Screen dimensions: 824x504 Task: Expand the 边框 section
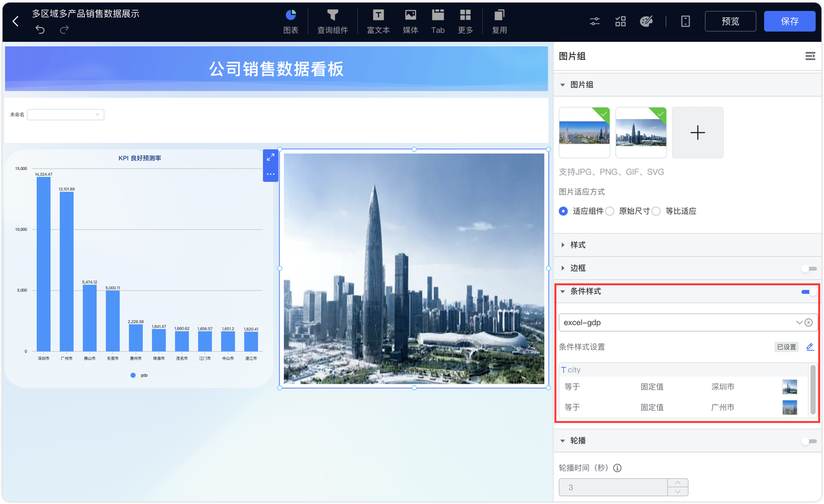563,268
